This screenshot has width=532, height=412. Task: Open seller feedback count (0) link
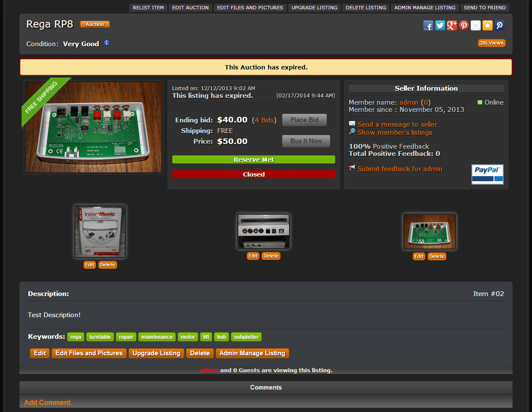[426, 102]
